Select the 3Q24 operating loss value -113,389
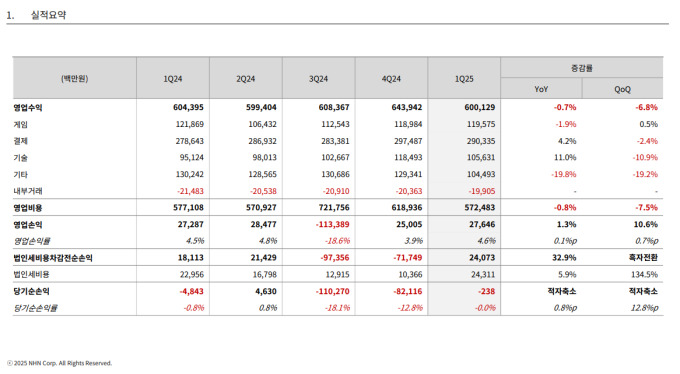Image resolution: width=680 pixels, height=374 pixels. (332, 224)
